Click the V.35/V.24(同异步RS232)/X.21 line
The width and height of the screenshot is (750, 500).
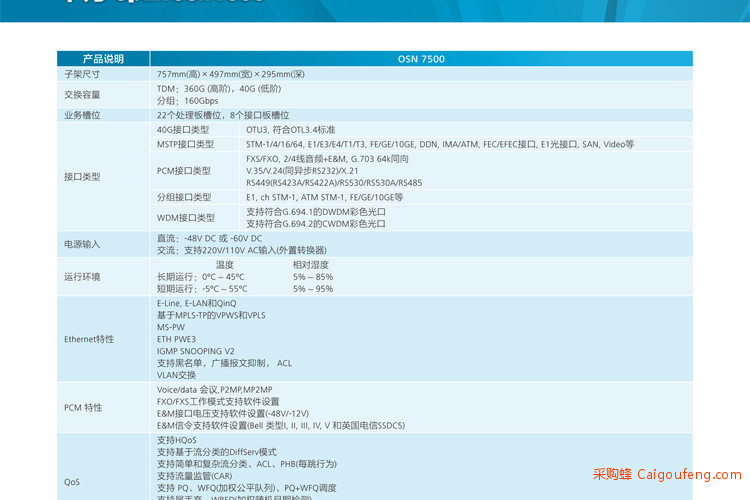(302, 171)
